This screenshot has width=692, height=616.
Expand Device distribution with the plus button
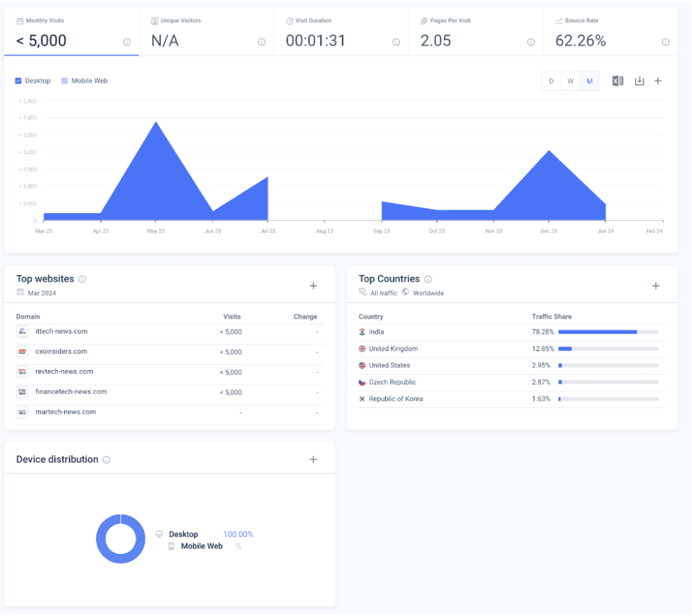click(314, 459)
